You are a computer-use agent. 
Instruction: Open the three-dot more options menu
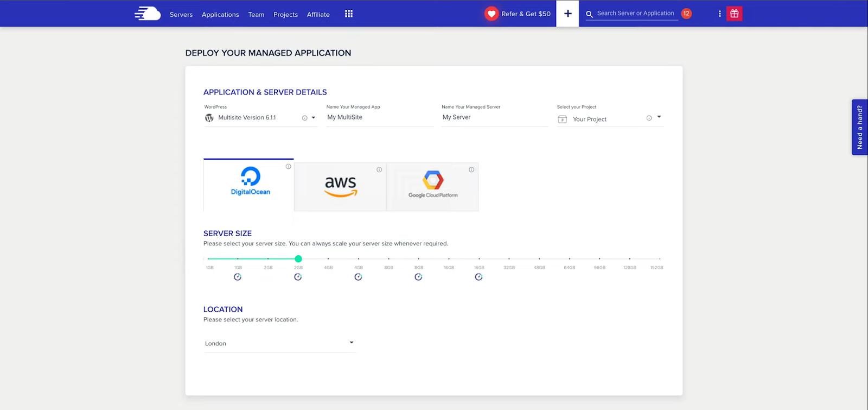[x=719, y=14]
